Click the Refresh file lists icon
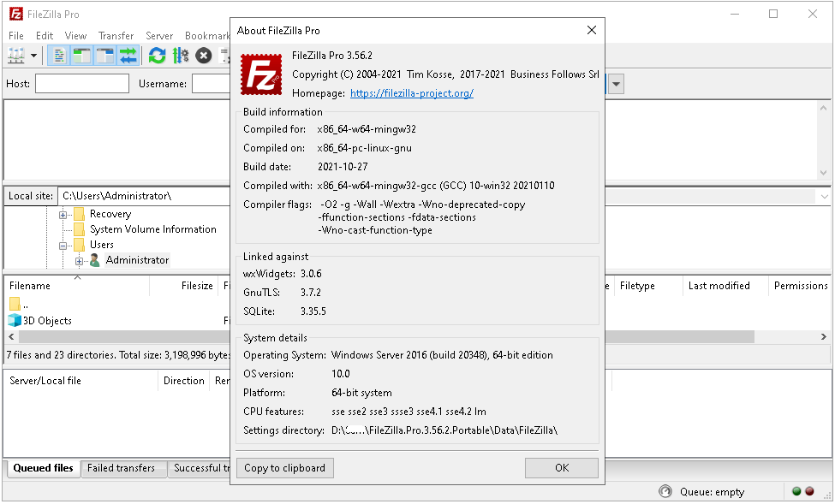The height and width of the screenshot is (504, 835). [x=157, y=56]
